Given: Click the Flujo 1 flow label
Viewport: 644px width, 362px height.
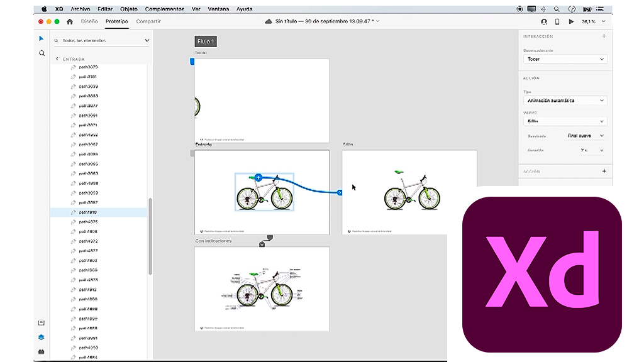Looking at the screenshot, I should pyautogui.click(x=206, y=41).
